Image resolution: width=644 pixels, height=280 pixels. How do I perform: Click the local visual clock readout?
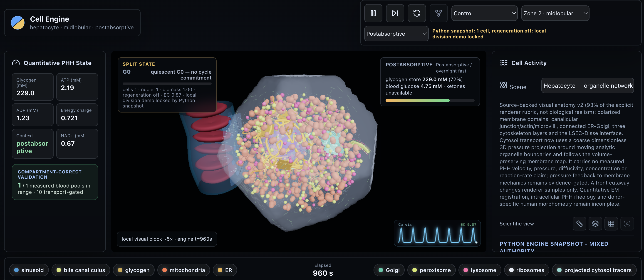[167, 239]
